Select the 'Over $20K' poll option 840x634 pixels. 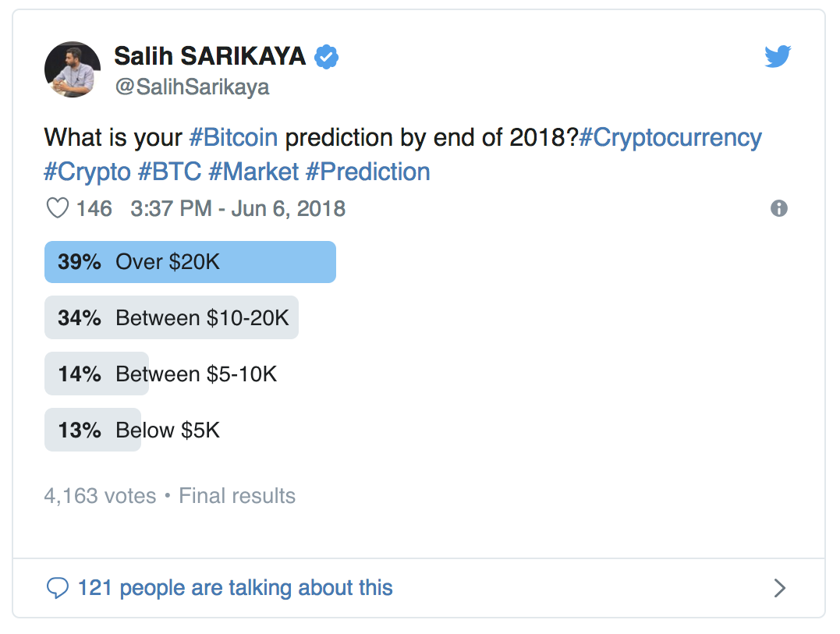[190, 262]
